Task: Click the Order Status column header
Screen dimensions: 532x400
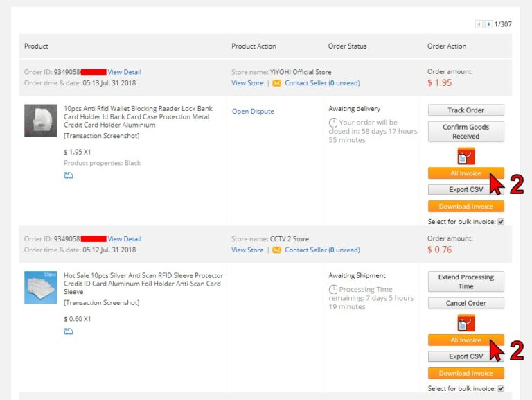Action: pyautogui.click(x=348, y=46)
